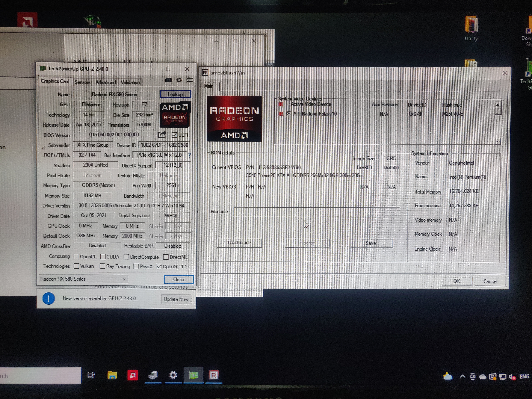Click DeviceID 0x67df in device list
This screenshot has height=399, width=532.
pos(415,114)
